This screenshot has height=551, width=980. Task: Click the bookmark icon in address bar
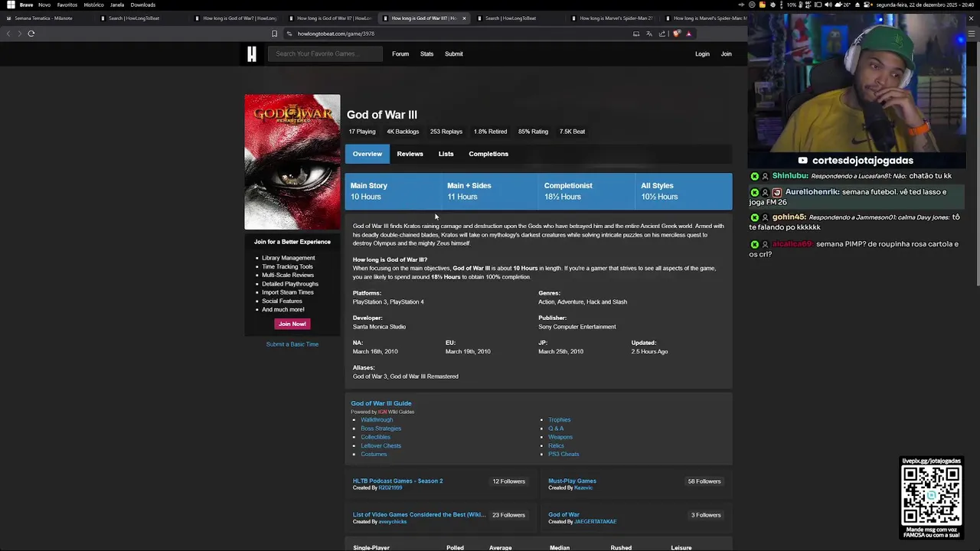point(274,34)
